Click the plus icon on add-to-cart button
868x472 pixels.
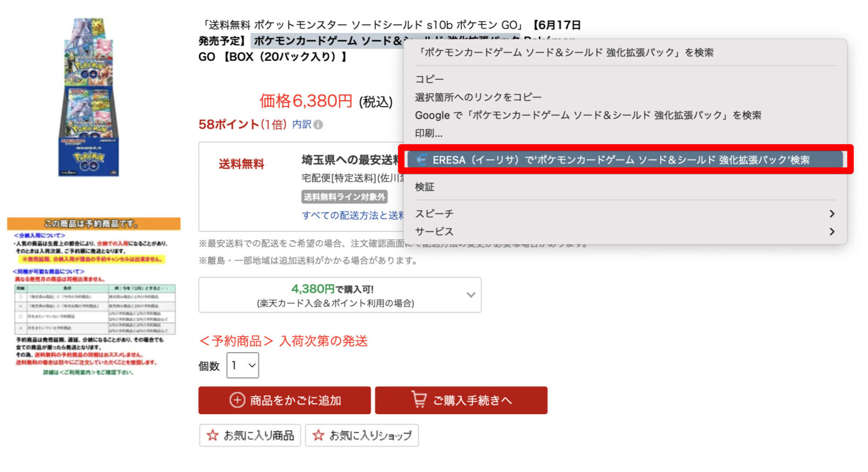[x=237, y=400]
